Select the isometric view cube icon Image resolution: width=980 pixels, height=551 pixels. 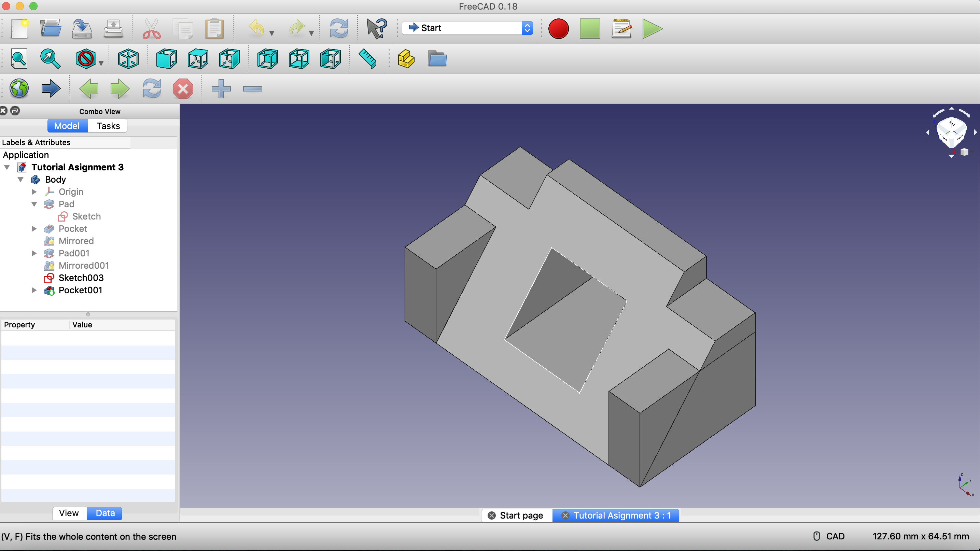click(x=128, y=59)
